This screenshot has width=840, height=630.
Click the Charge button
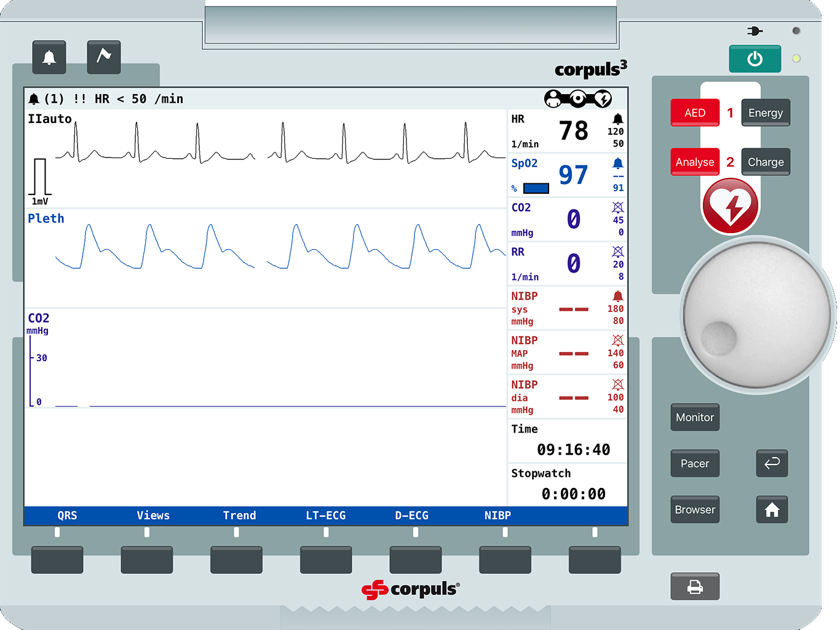[766, 162]
